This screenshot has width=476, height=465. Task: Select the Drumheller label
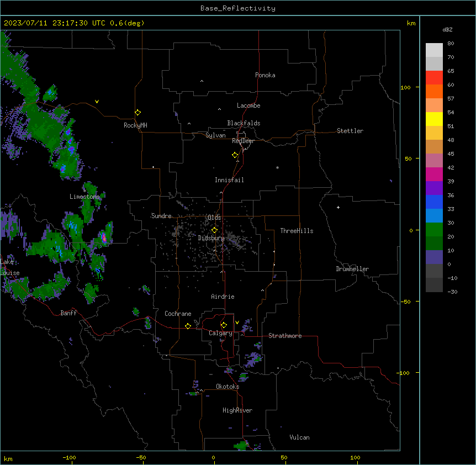[x=352, y=269]
